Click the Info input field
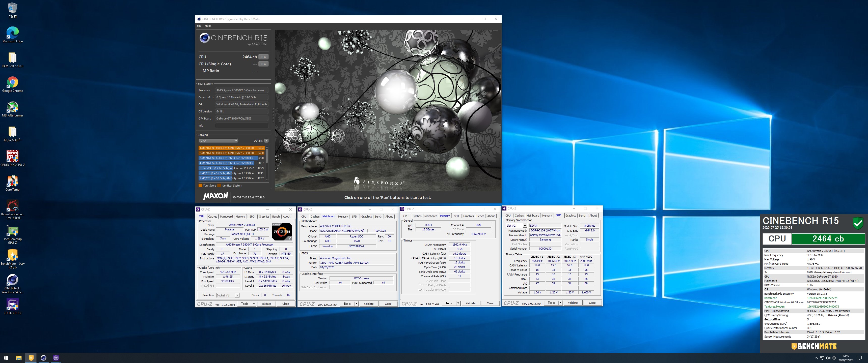The image size is (868, 363). coord(242,126)
